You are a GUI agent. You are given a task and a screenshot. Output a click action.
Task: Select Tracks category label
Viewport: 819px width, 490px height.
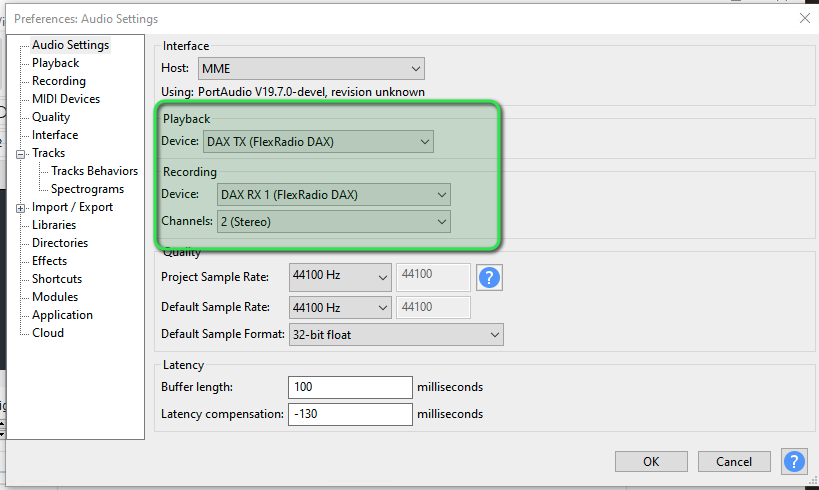[x=49, y=153]
